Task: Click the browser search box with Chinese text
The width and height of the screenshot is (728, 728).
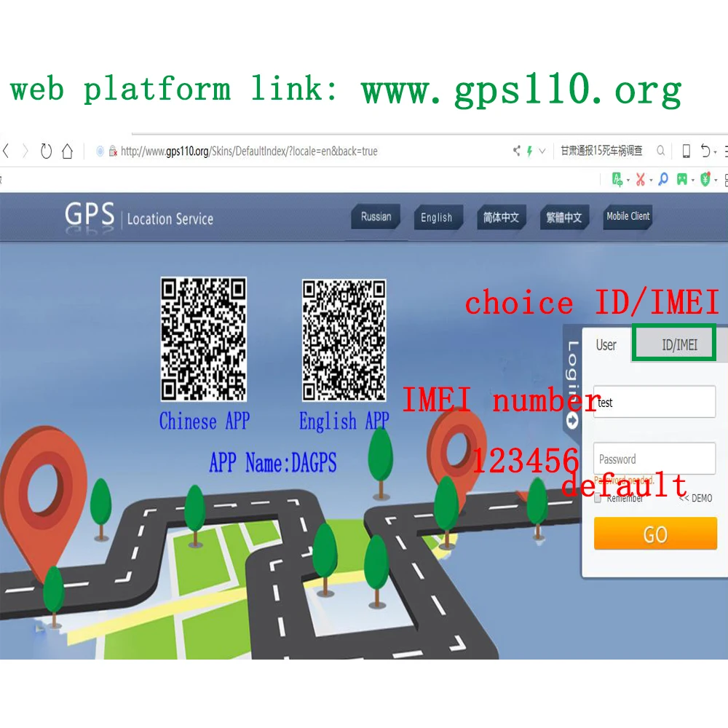Action: click(602, 151)
